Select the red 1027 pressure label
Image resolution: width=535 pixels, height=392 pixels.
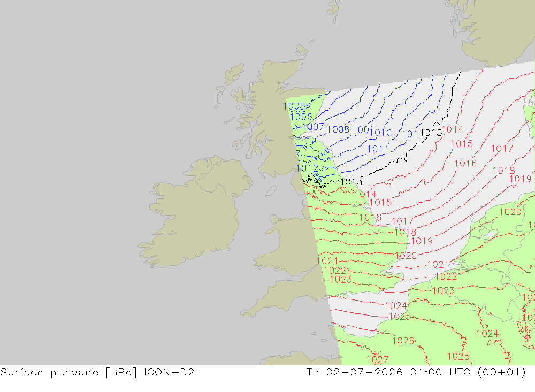pos(377,360)
